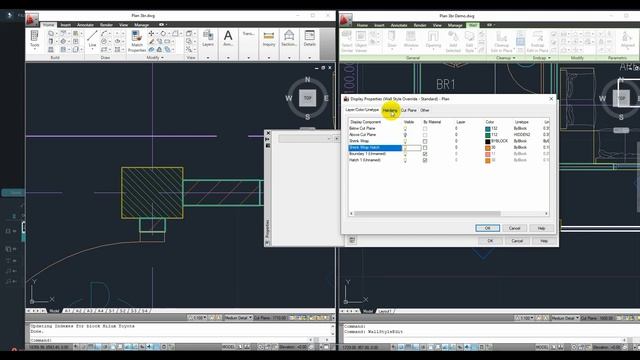Click Add Selected in Wall ribbon

pyautogui.click(x=453, y=41)
